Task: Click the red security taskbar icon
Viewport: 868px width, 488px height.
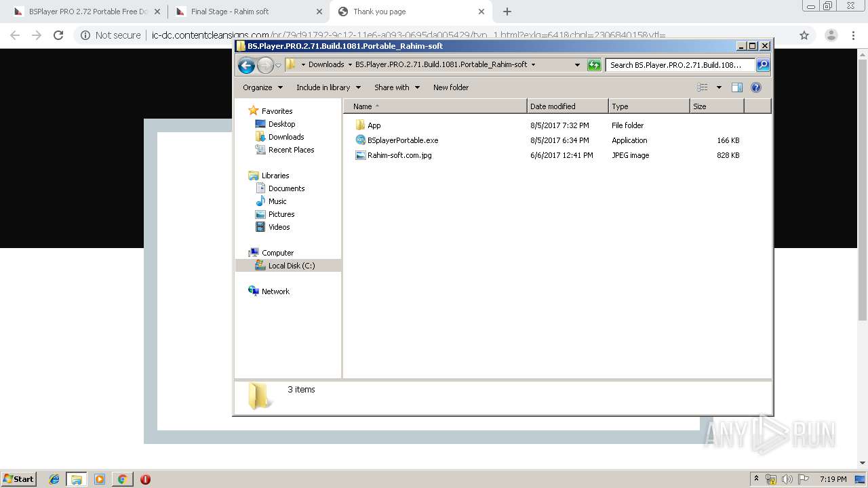Action: point(145,479)
